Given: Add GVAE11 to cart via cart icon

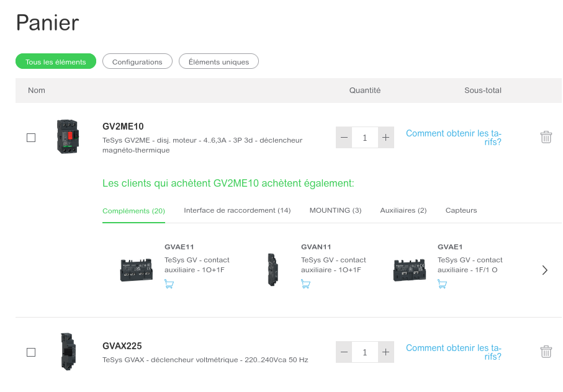Looking at the screenshot, I should coord(169,284).
